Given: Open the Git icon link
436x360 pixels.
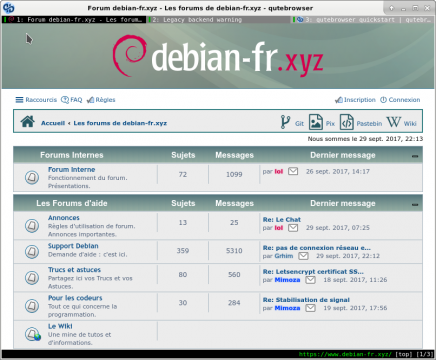Looking at the screenshot, I should tap(285, 122).
